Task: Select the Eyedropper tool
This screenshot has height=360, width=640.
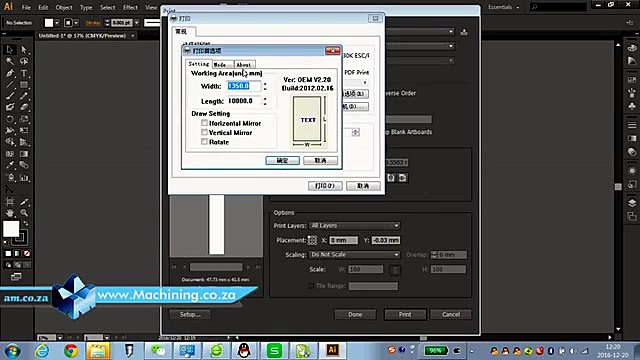Action: [x=9, y=165]
